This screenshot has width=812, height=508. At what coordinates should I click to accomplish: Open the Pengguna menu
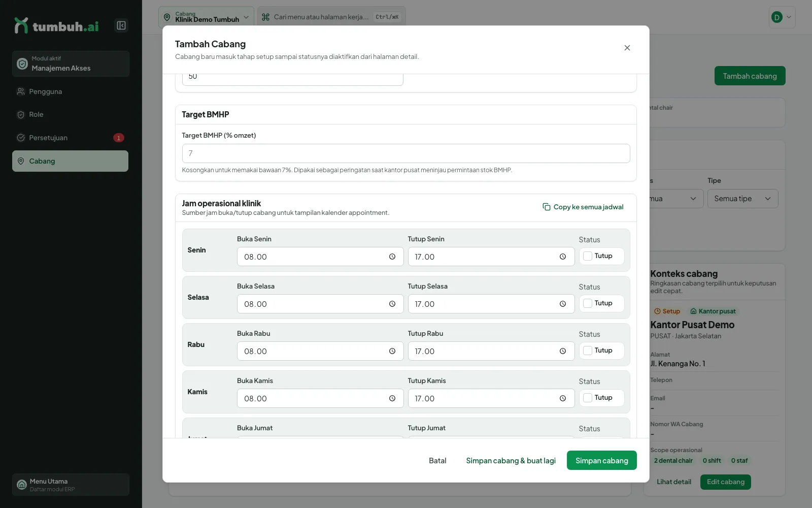(x=70, y=91)
